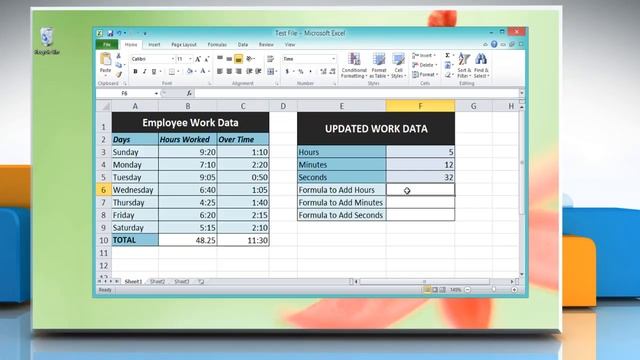Open Cell Styles gallery
Screen dimensions: 640x360
tap(398, 65)
